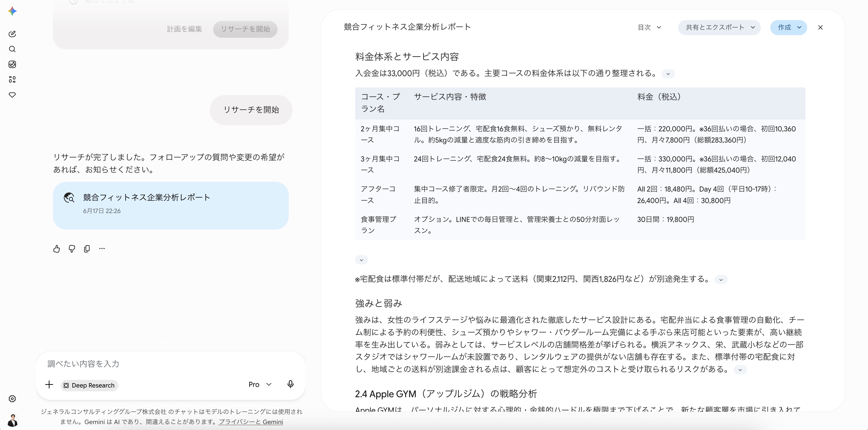Toggle the Deep Research chip
This screenshot has width=868, height=430.
click(89, 385)
